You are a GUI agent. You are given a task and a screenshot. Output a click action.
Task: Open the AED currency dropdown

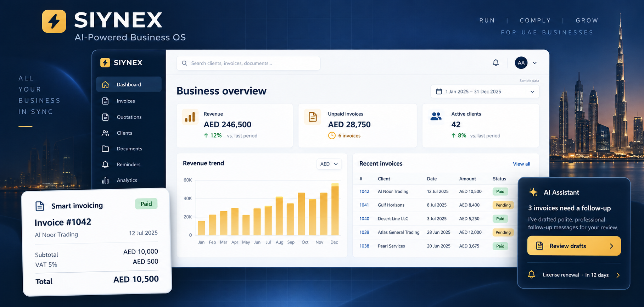pyautogui.click(x=329, y=164)
